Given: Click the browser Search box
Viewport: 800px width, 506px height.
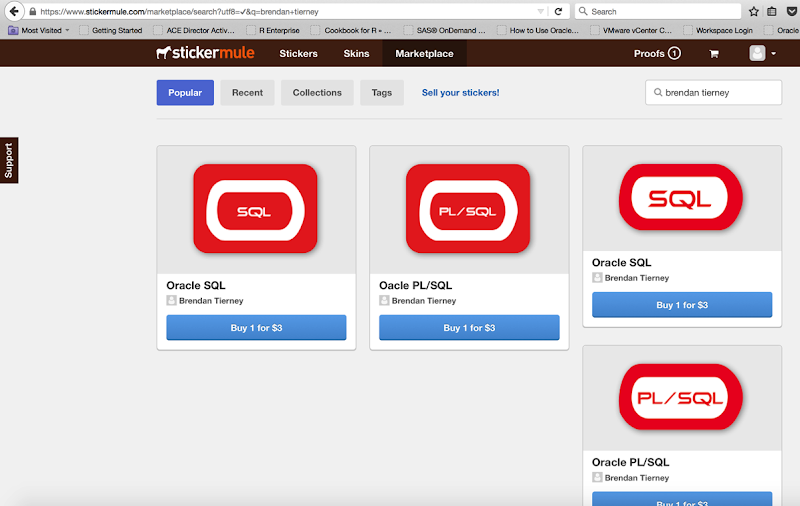Looking at the screenshot, I should pos(658,11).
